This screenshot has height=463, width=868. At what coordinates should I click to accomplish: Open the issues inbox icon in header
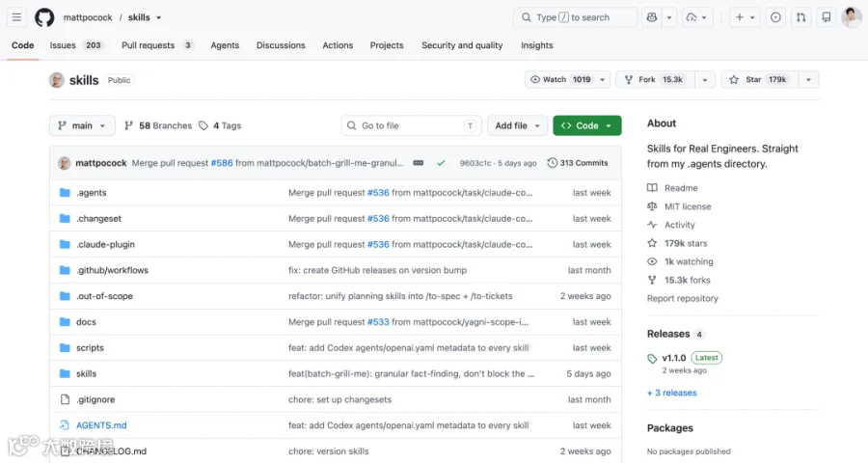pos(775,17)
